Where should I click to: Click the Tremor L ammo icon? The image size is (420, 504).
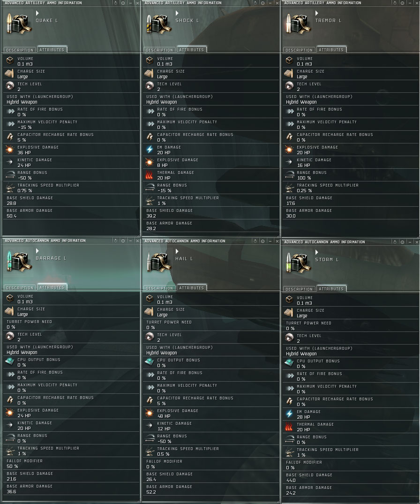pos(298,23)
